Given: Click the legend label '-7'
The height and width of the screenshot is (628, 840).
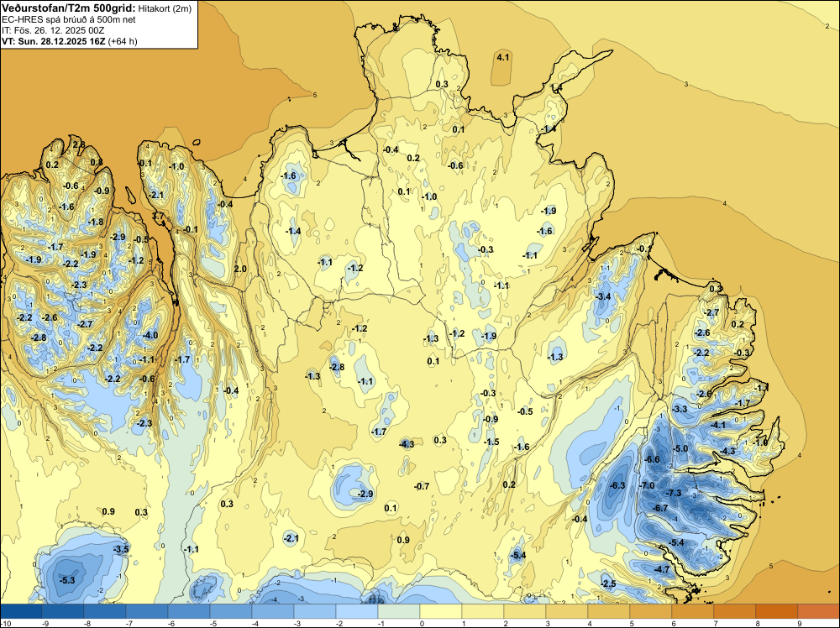Looking at the screenshot, I should (129, 623).
